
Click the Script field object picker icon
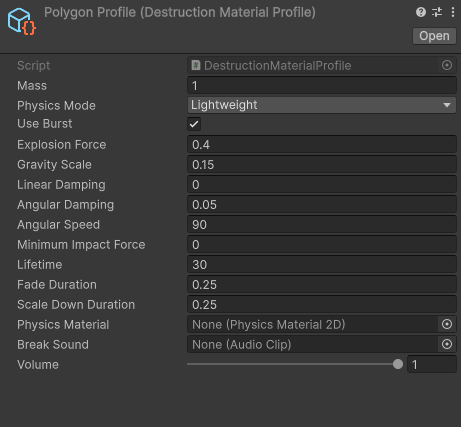[x=447, y=65]
